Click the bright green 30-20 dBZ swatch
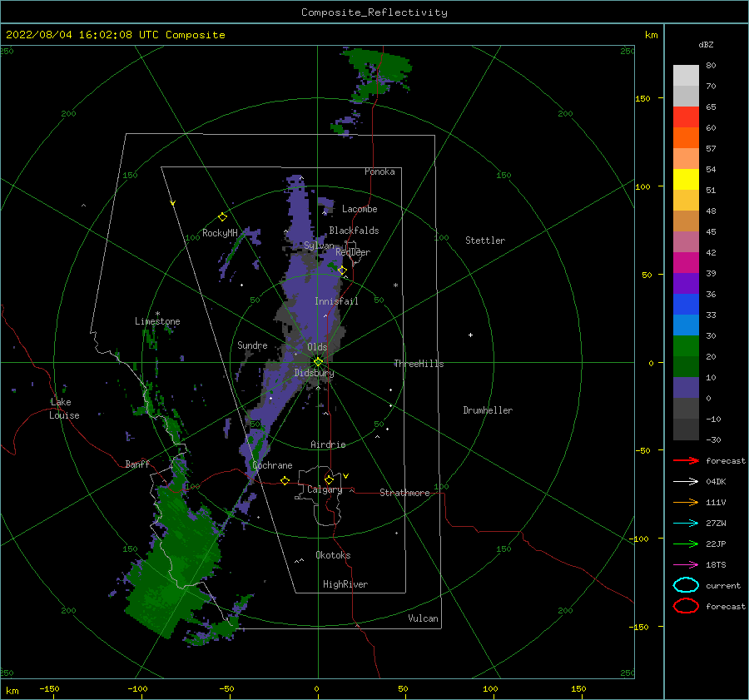749x700 pixels. (x=686, y=346)
